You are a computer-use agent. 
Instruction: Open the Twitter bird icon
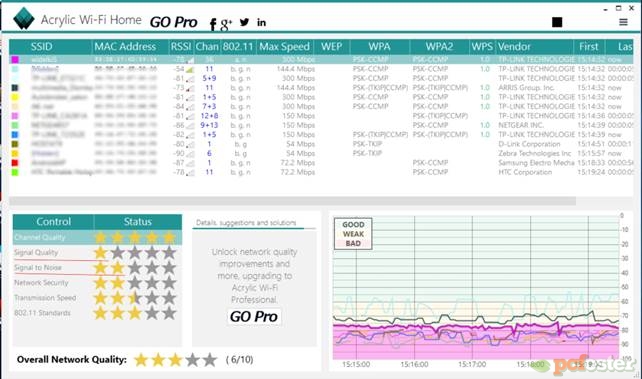(x=244, y=22)
